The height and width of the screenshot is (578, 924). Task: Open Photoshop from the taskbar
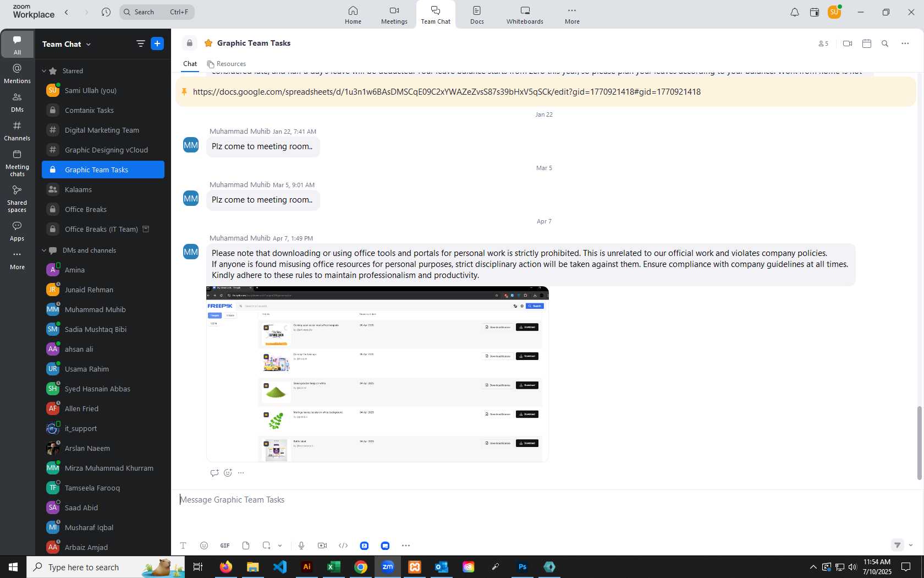coord(522,566)
